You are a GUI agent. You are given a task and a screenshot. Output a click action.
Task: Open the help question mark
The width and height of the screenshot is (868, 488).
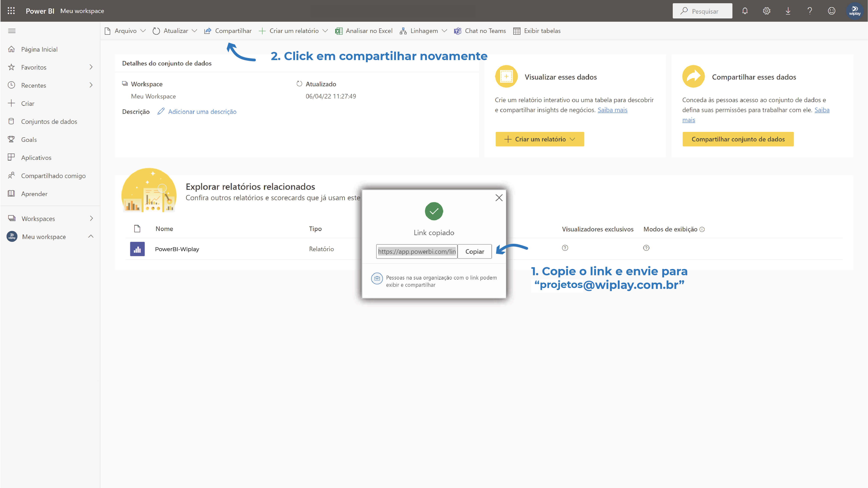[810, 11]
